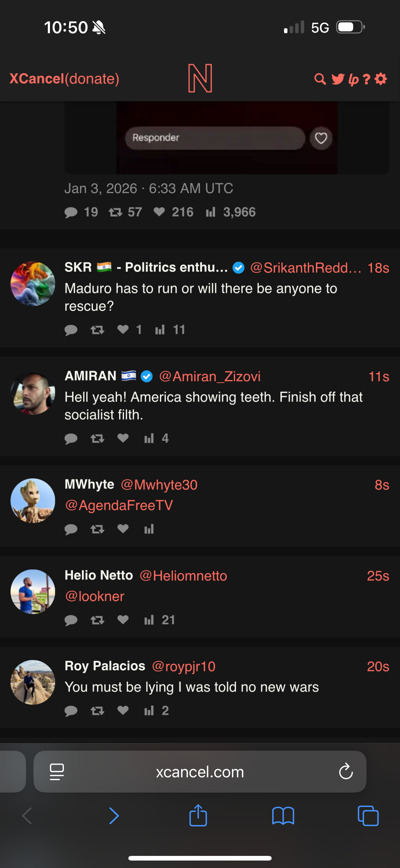Go forward in Safari
Screen dimensions: 400x868
tap(114, 816)
